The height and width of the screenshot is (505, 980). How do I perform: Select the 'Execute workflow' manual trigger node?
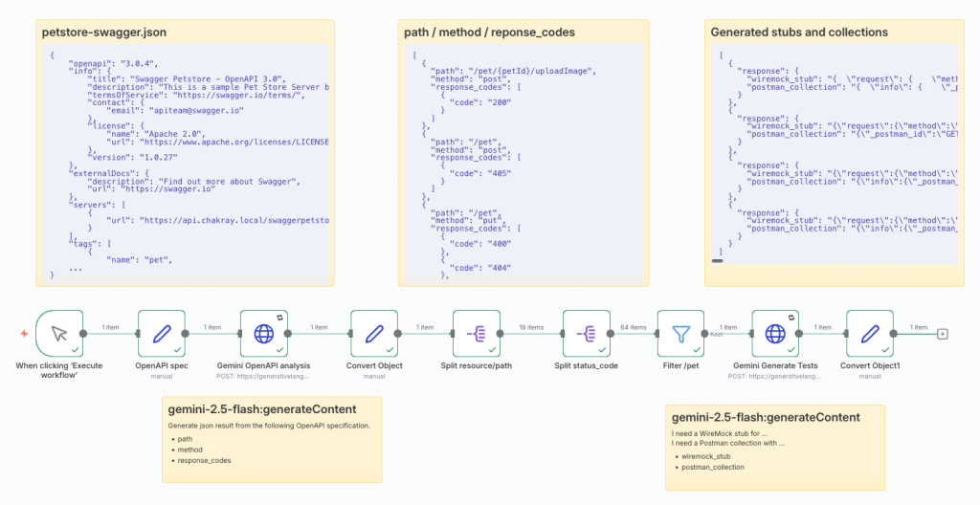click(x=58, y=333)
